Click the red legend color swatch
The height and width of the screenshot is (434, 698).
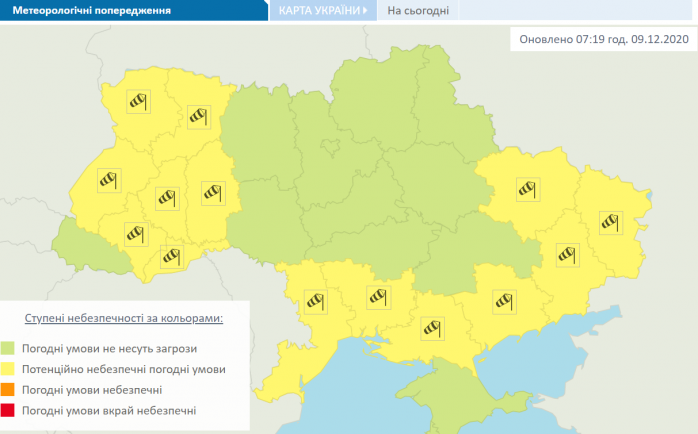12,411
